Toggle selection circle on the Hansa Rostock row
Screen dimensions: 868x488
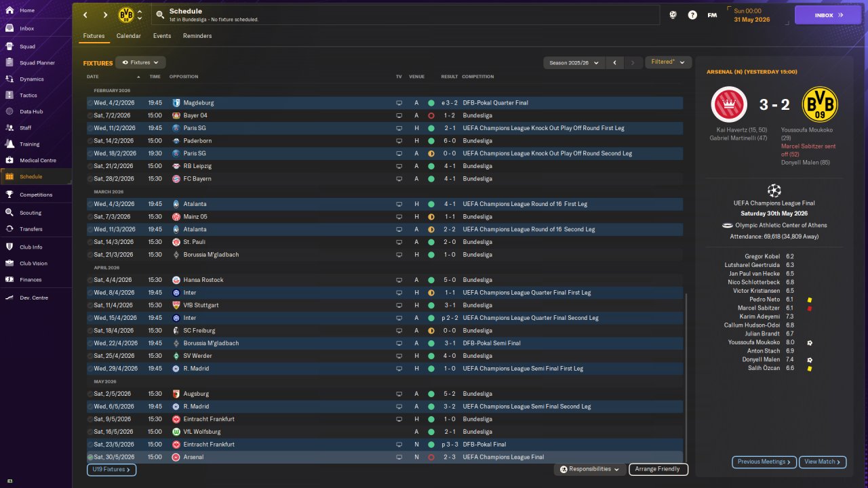[x=90, y=280]
